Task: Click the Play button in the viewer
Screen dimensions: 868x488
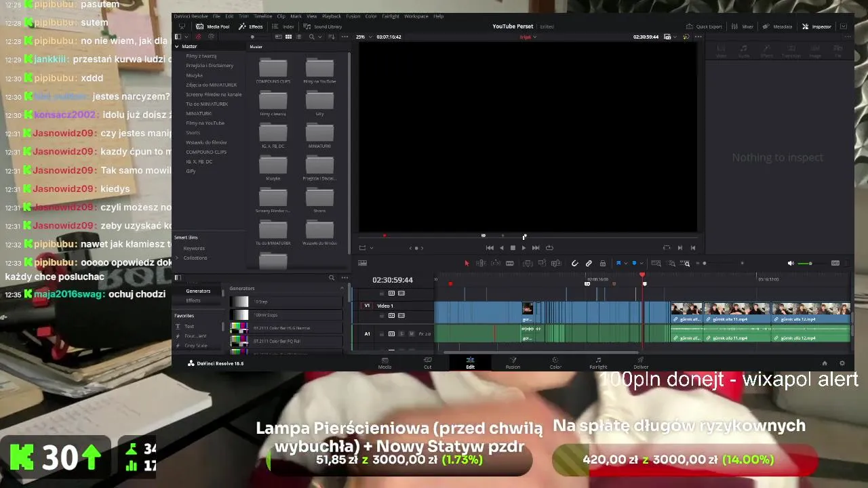Action: point(524,248)
